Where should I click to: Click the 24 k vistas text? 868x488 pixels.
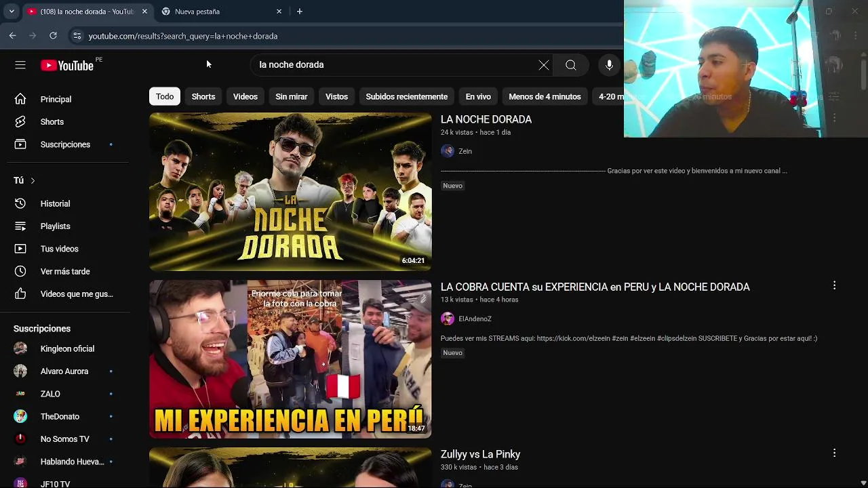coord(457,132)
